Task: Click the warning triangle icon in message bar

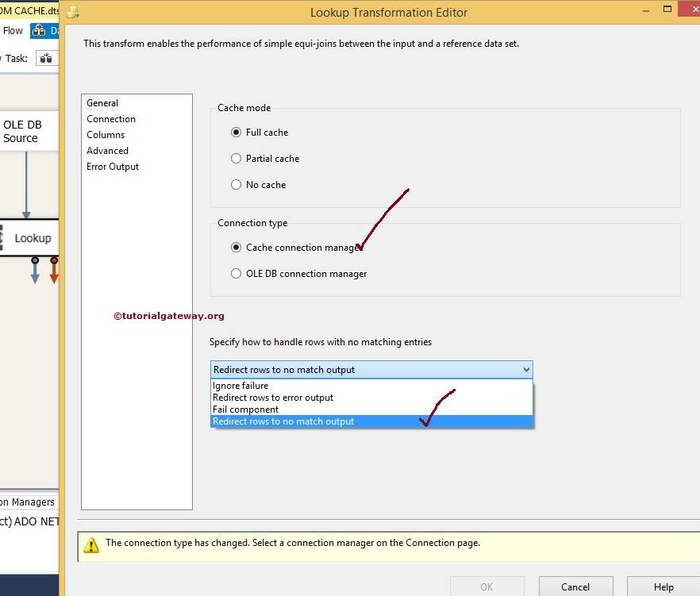Action: [x=90, y=543]
